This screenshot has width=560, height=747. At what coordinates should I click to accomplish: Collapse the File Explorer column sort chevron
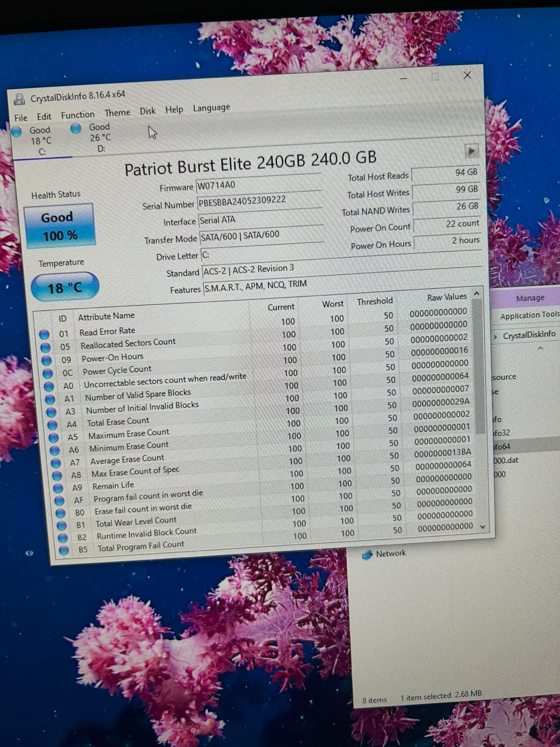[540, 349]
